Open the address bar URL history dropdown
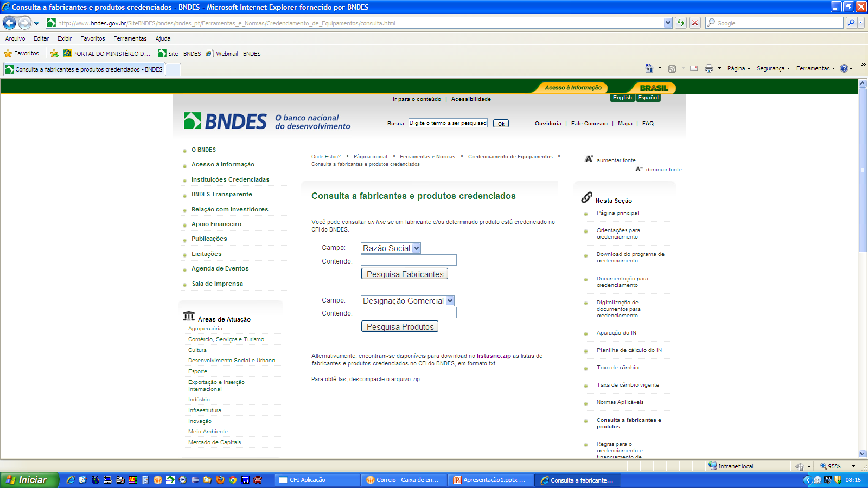 click(x=668, y=23)
